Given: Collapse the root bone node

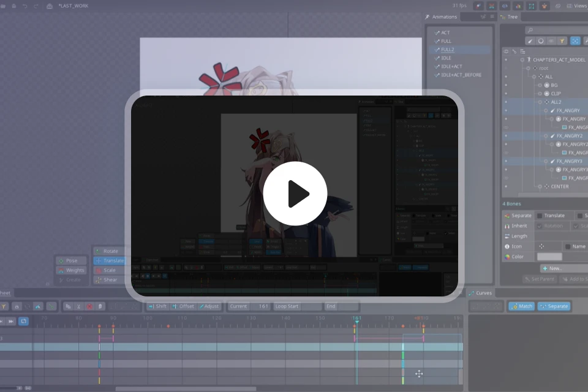Looking at the screenshot, I should click(x=528, y=68).
